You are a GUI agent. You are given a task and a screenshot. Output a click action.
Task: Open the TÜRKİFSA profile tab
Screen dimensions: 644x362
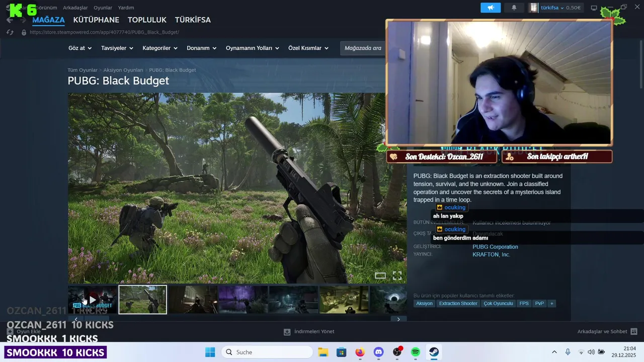193,20
